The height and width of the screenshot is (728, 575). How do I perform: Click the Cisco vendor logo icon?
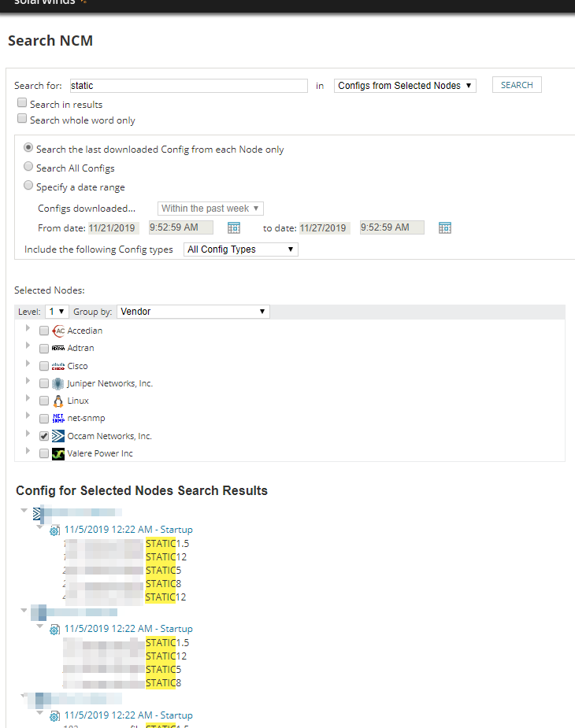(58, 366)
